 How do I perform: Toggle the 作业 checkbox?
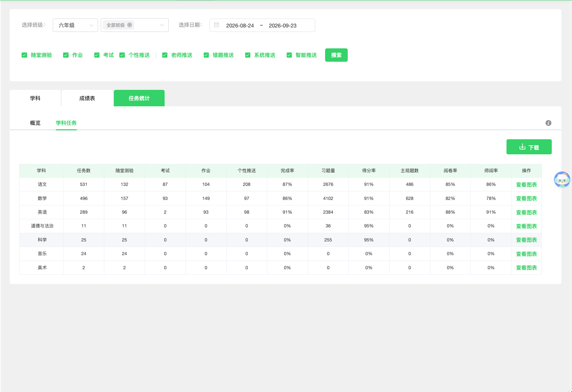click(x=66, y=55)
